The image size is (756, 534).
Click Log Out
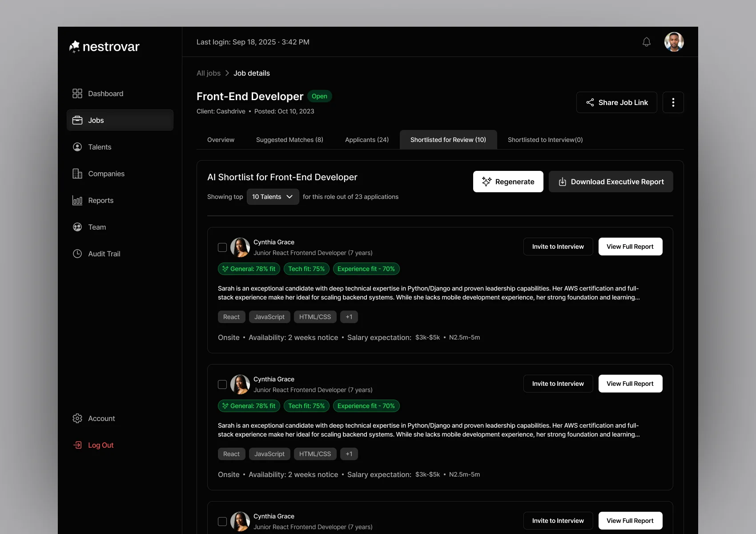click(x=120, y=445)
